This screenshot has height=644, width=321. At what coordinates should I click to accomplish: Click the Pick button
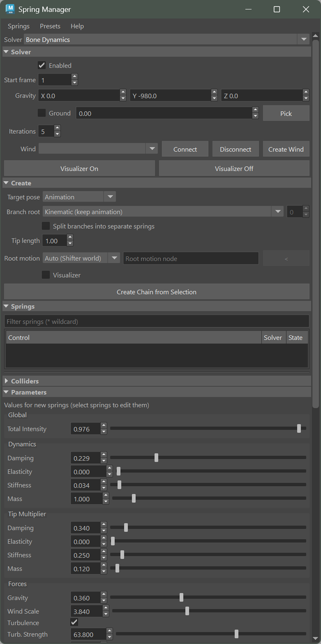click(286, 114)
